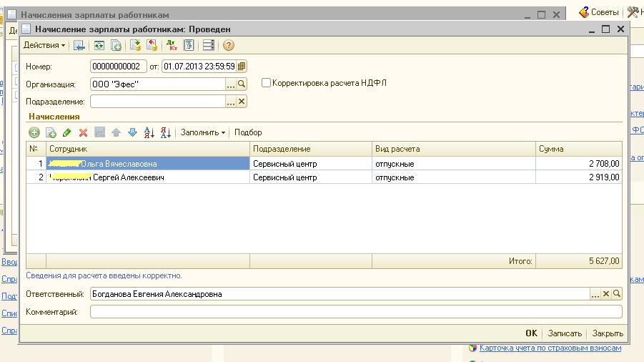
Task: Enable Корректировка расчета НДФЛ checkbox
Action: tap(266, 82)
